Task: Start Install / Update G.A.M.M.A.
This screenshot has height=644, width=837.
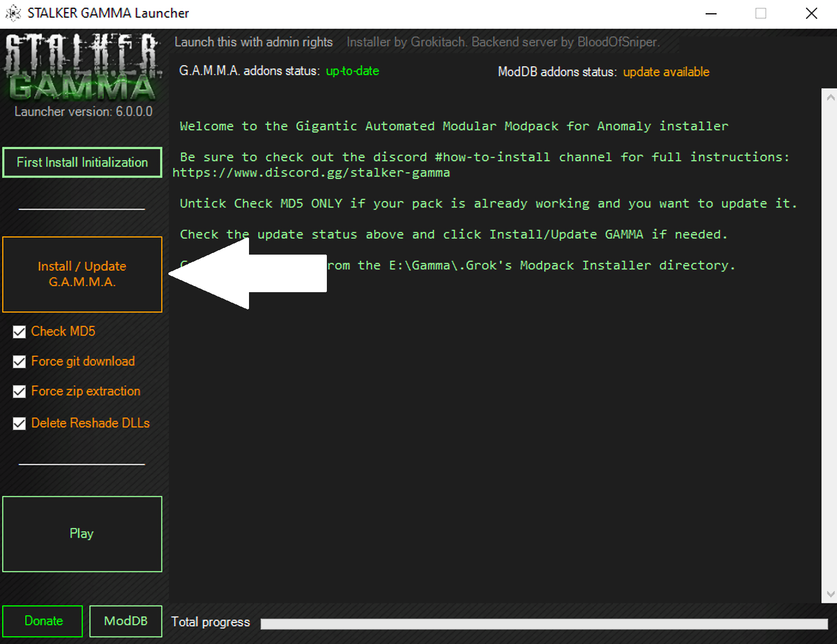Action: click(82, 275)
